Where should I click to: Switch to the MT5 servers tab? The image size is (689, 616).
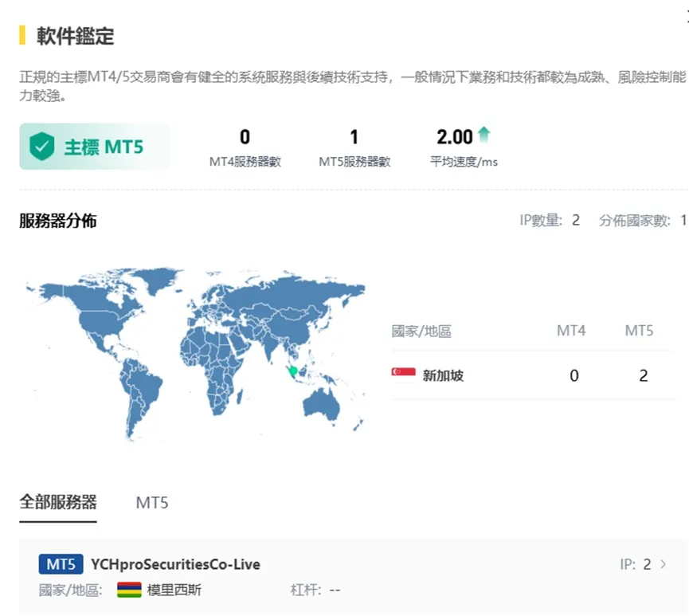click(x=152, y=503)
